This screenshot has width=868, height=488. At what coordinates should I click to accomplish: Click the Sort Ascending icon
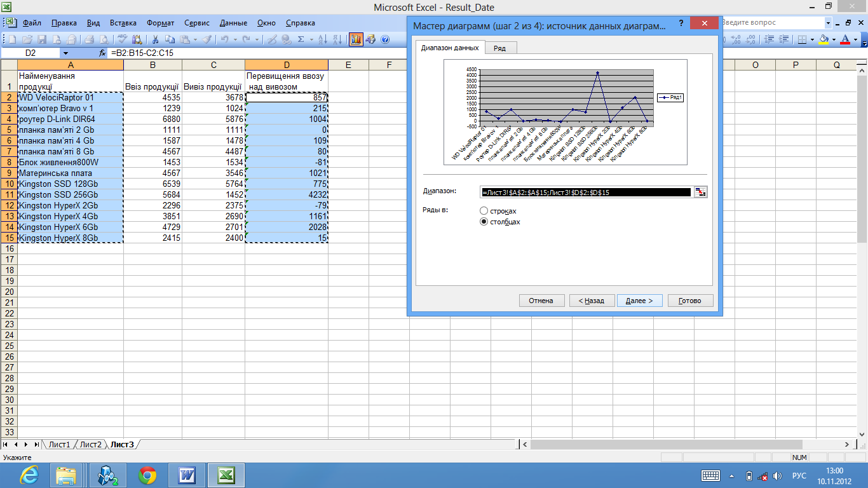pyautogui.click(x=323, y=39)
